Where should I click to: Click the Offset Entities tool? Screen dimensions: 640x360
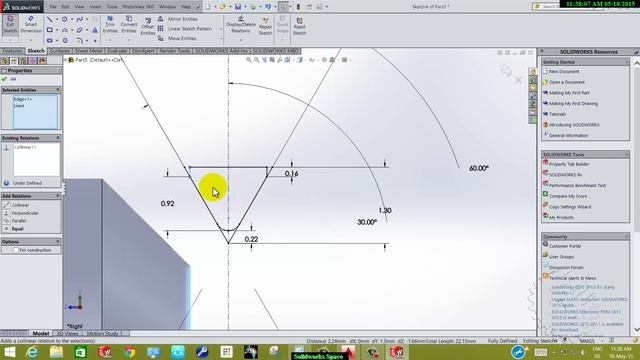148,27
